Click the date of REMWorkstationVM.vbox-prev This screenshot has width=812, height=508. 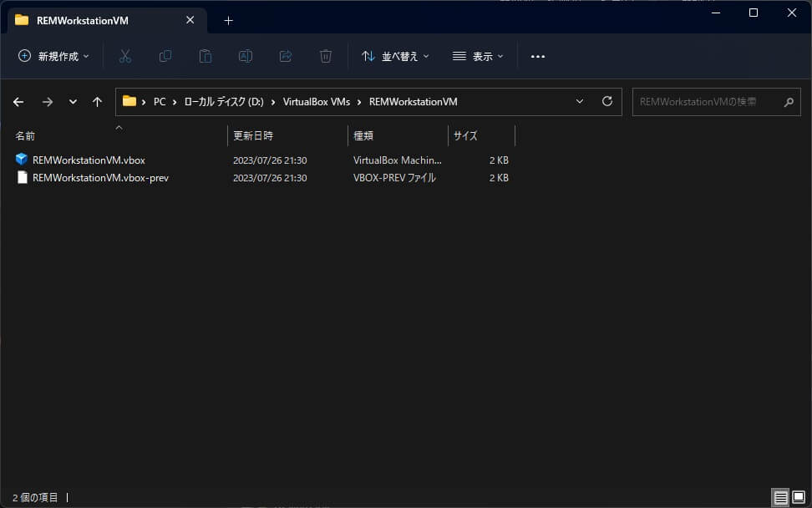[x=270, y=178]
